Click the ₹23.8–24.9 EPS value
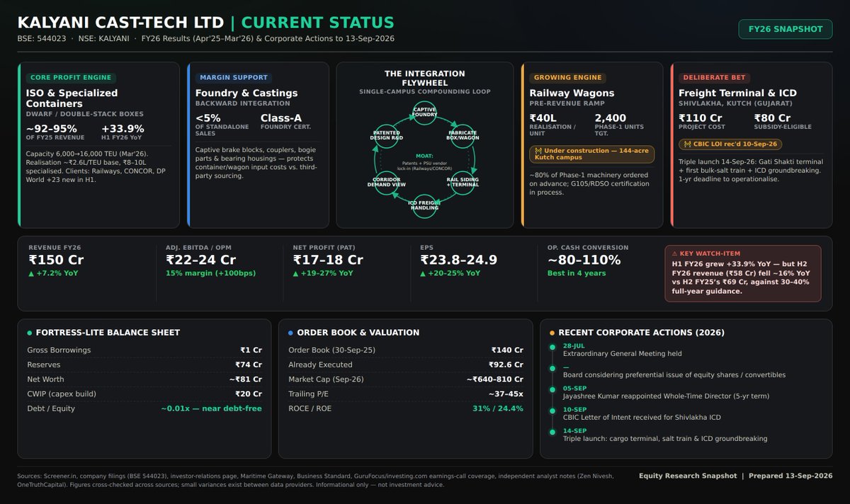 pos(458,260)
